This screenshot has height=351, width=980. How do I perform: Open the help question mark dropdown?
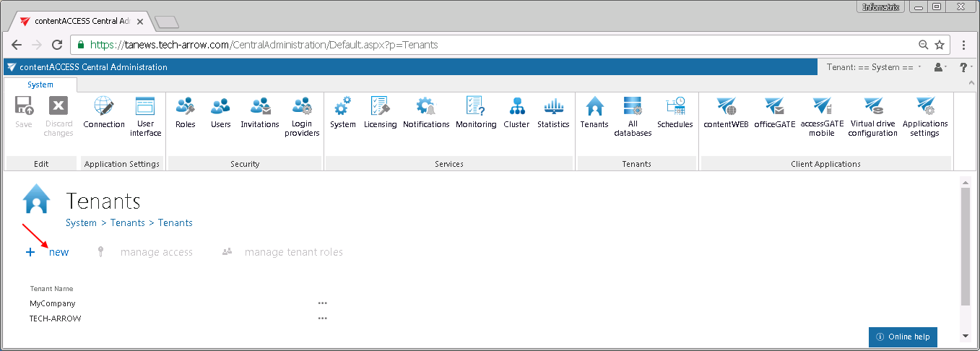point(966,67)
